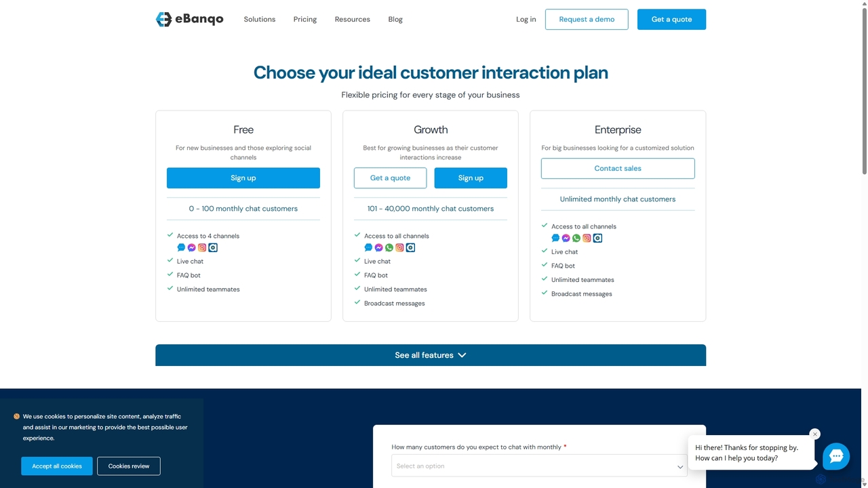The height and width of the screenshot is (488, 868).
Task: Click Get a quote in Growth plan
Action: pyautogui.click(x=391, y=178)
